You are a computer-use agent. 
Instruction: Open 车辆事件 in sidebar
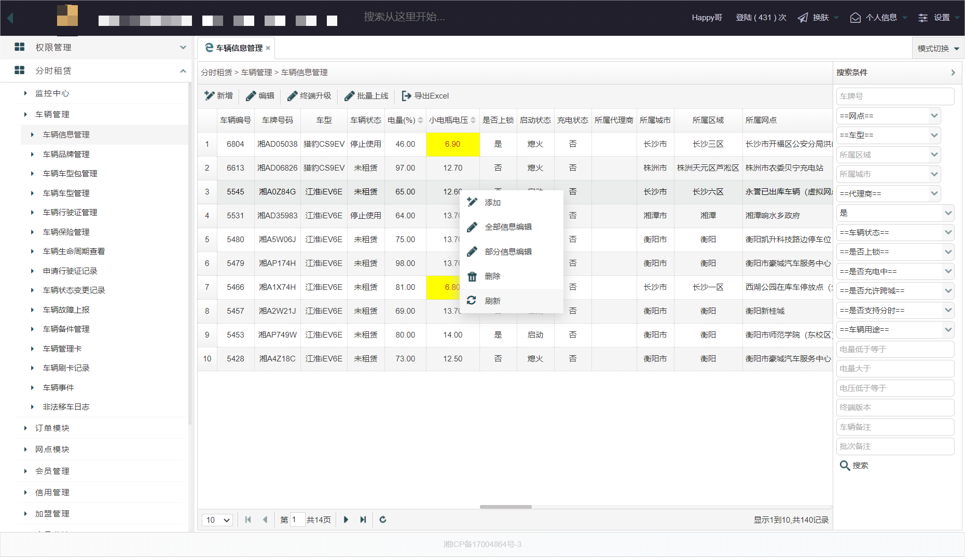click(59, 388)
